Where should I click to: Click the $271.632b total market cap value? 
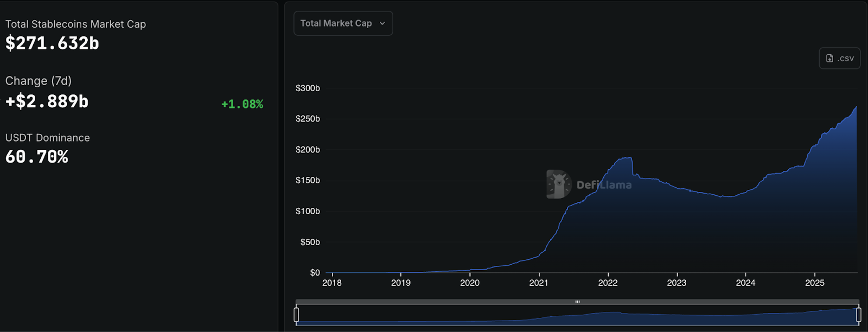(52, 43)
